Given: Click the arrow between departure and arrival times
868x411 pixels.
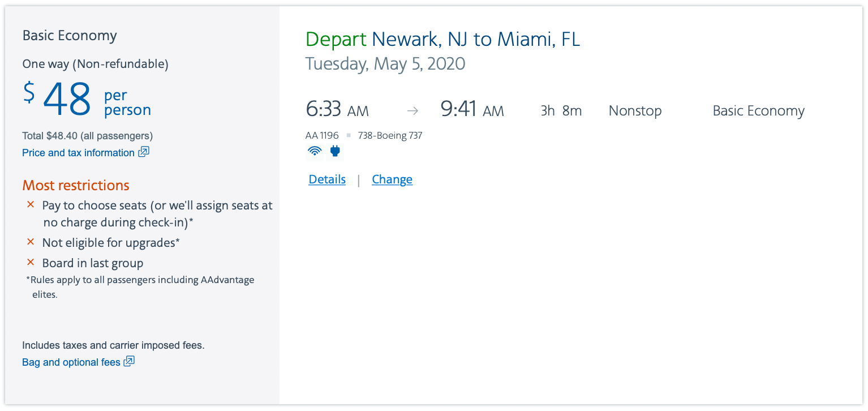Looking at the screenshot, I should [412, 111].
